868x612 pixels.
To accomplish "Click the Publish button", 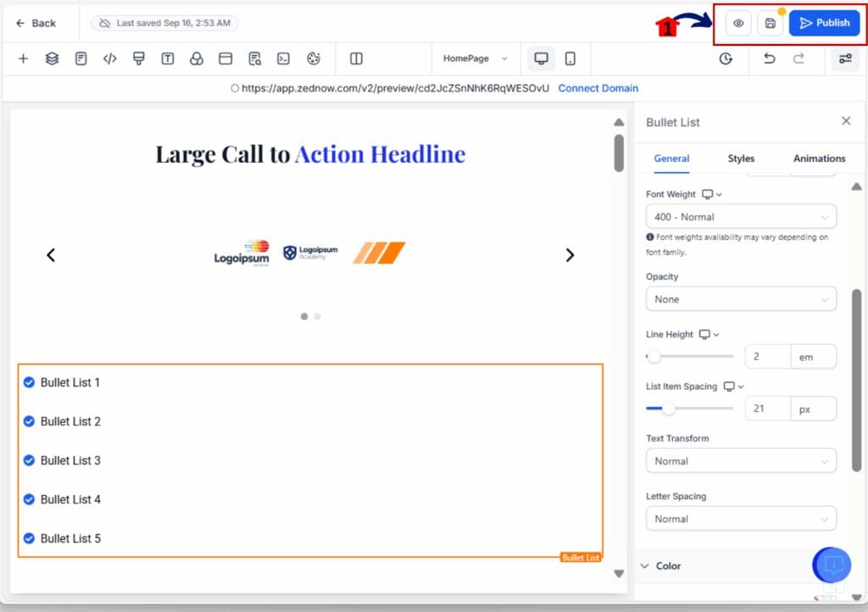I will (824, 23).
